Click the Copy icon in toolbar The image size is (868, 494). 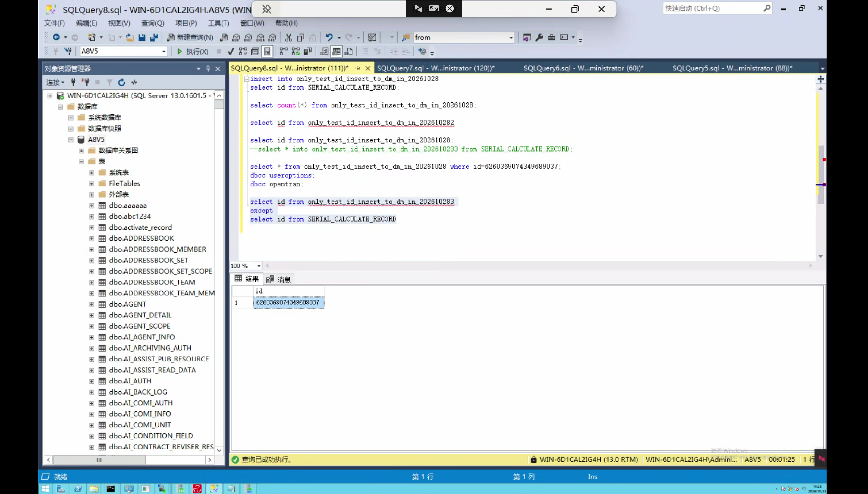(300, 37)
